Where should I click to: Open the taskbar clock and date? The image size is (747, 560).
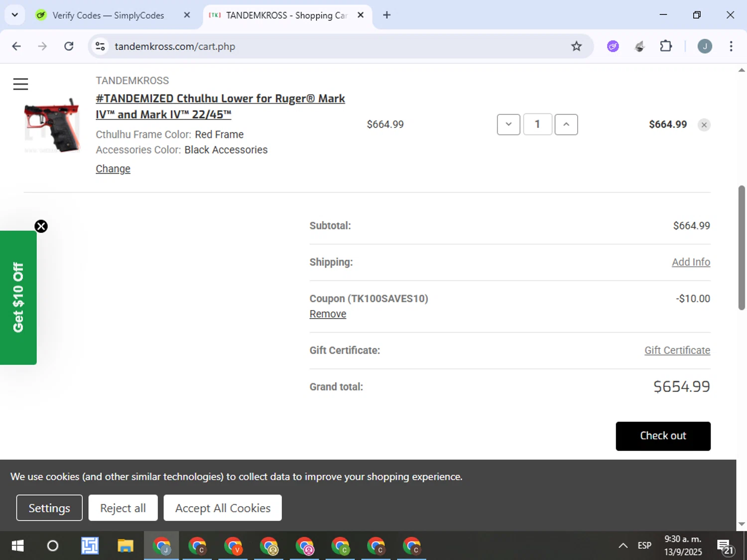click(683, 546)
